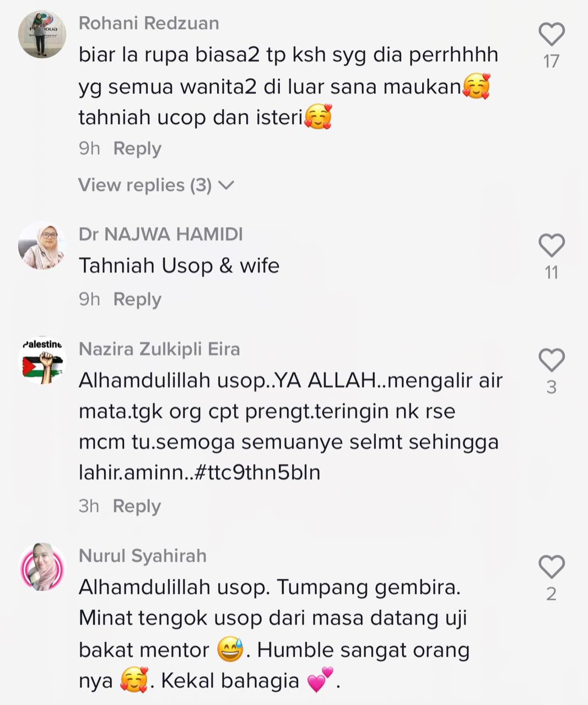The height and width of the screenshot is (705, 588).
Task: Like Rohani Redzuan's comment with the heart
Action: coord(552,34)
